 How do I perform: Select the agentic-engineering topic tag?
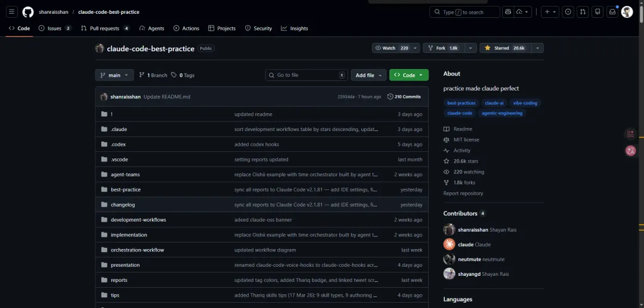(502, 113)
